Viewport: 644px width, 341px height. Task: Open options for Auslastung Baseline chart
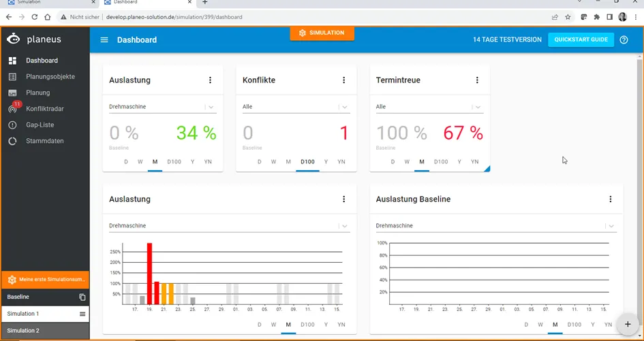611,199
